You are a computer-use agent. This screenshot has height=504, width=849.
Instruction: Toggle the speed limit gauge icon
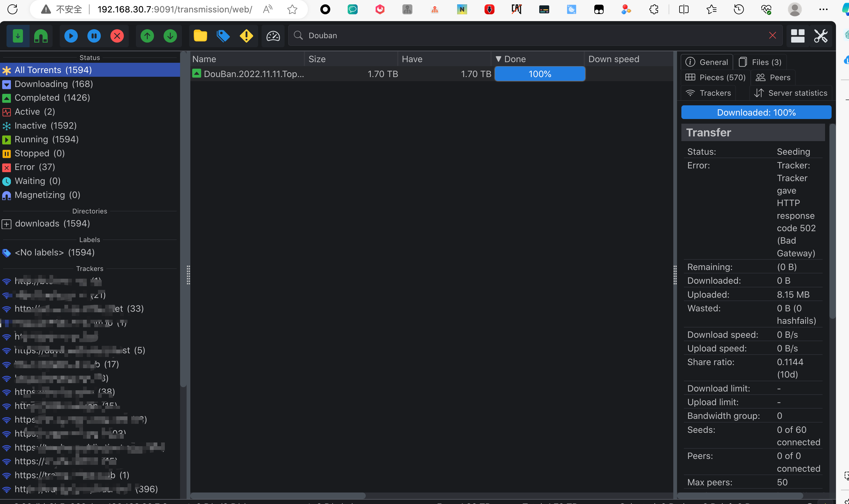[x=273, y=36]
